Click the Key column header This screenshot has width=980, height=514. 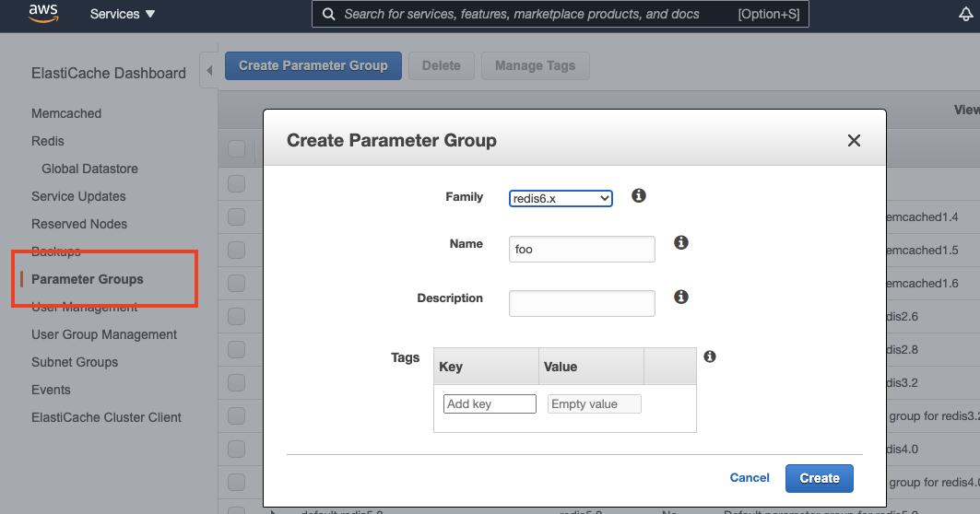486,367
